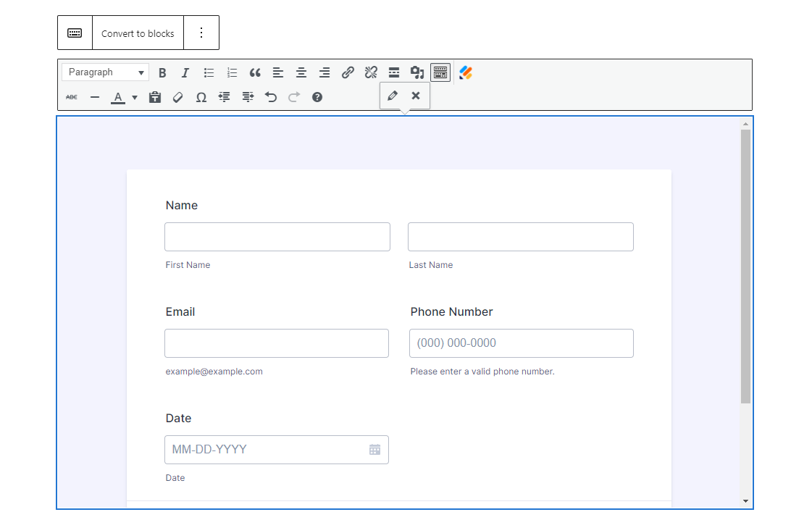812x520 pixels.
Task: Insert a special character (omega)
Action: [201, 97]
